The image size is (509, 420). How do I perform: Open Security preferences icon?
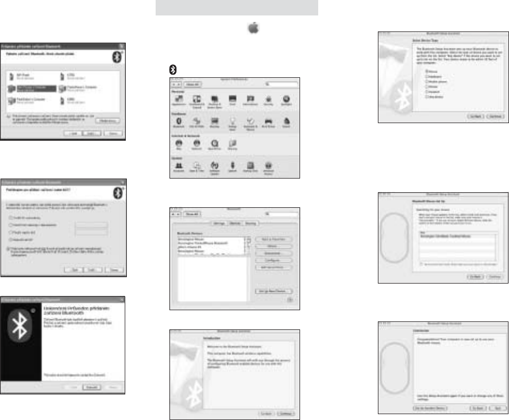pos(268,100)
